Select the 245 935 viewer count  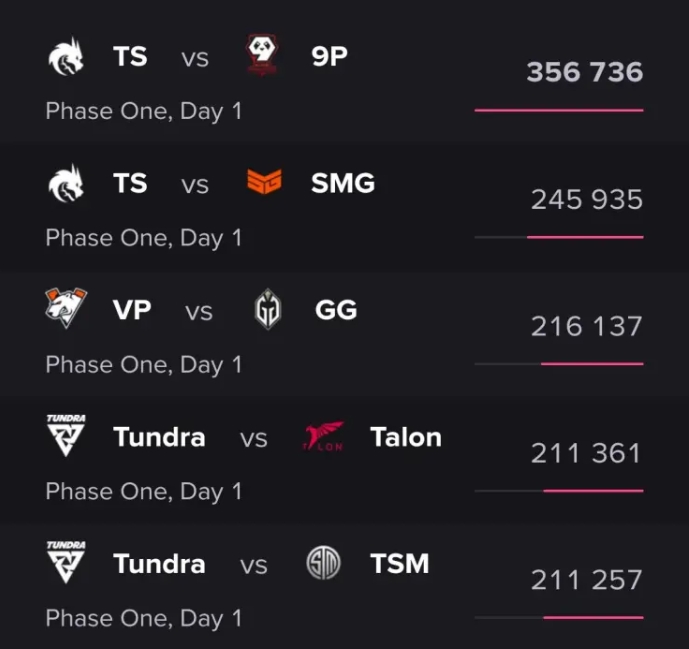tap(586, 200)
